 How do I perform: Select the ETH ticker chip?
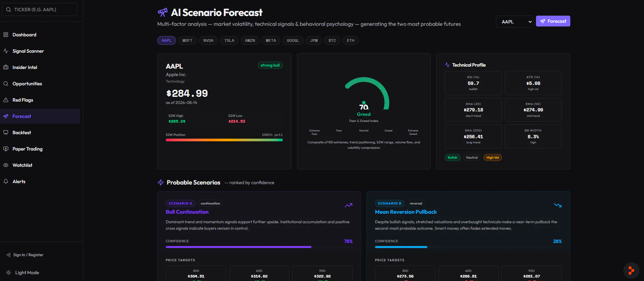[351, 40]
